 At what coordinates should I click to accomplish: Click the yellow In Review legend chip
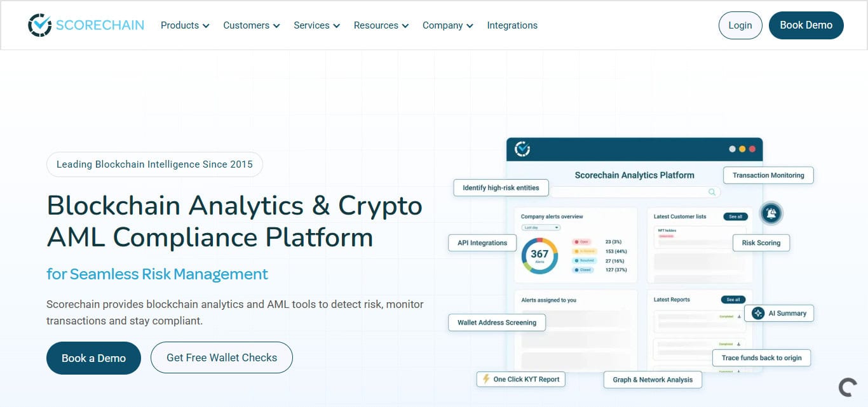[x=583, y=251]
